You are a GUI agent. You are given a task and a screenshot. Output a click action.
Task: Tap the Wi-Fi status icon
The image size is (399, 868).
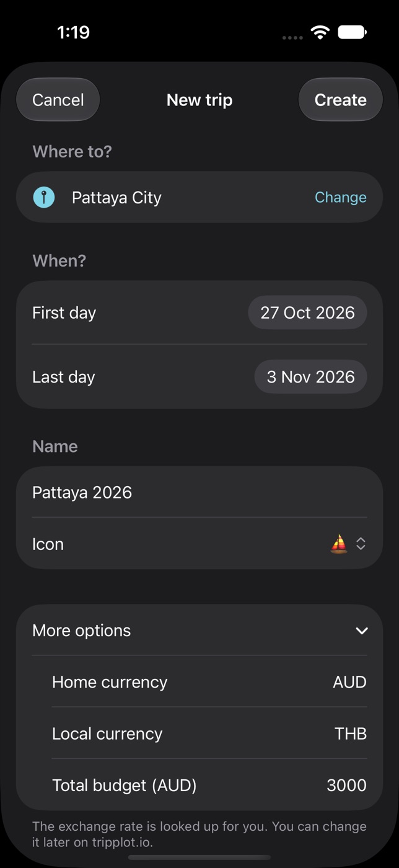(320, 32)
